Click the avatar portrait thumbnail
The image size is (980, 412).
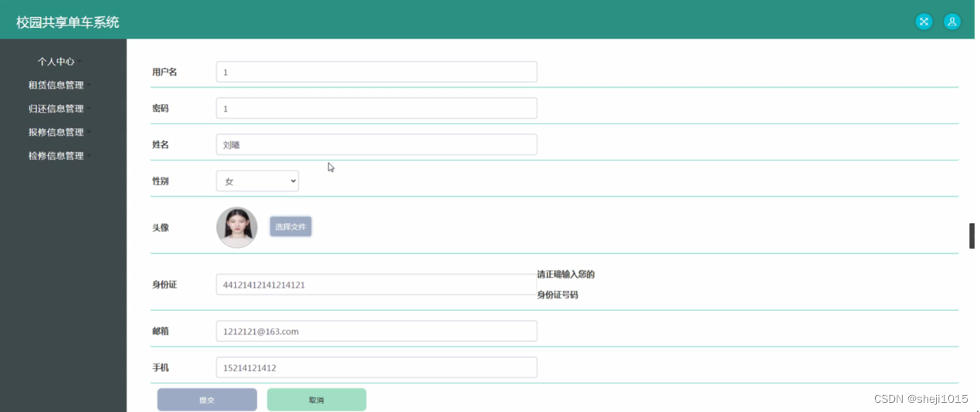237,228
